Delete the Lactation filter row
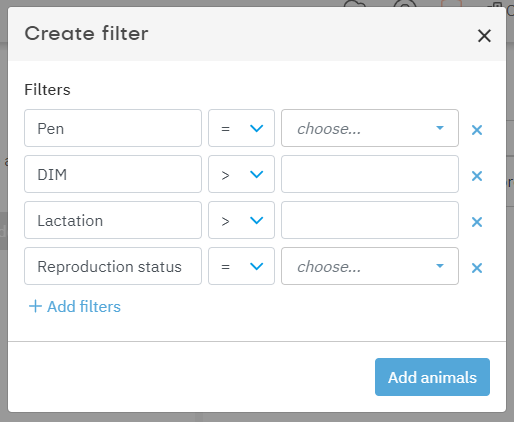 tap(477, 222)
